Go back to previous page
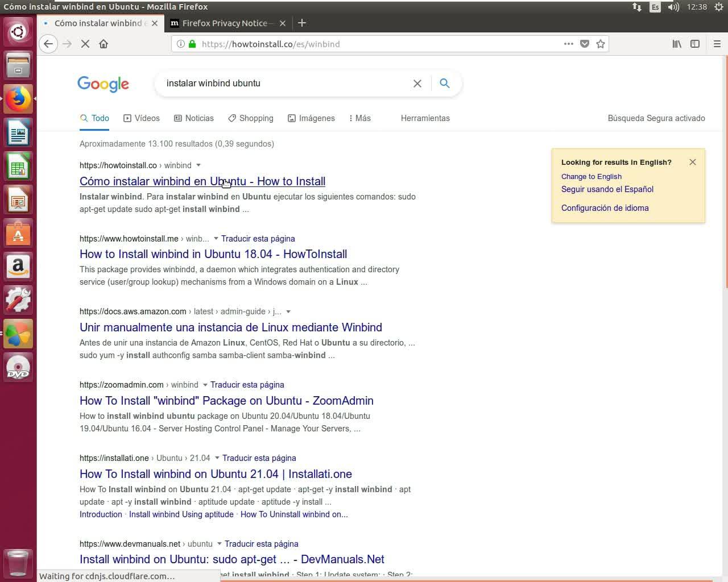Viewport: 728px width, 582px height. (48, 44)
